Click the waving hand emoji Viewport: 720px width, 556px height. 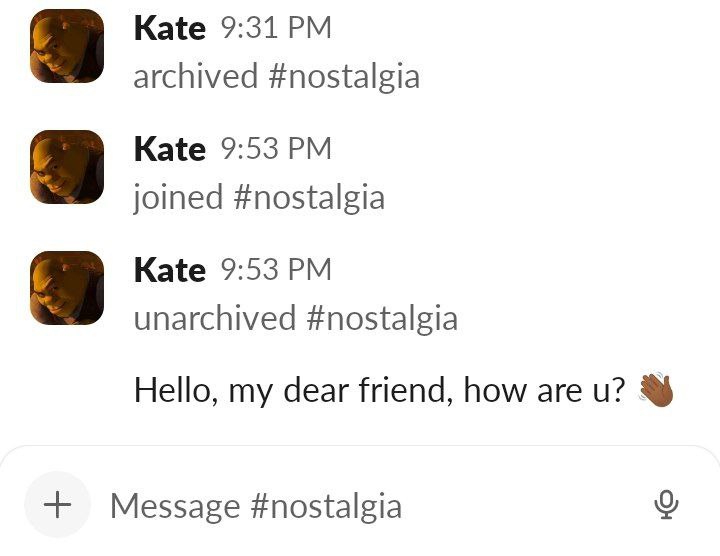coord(656,389)
